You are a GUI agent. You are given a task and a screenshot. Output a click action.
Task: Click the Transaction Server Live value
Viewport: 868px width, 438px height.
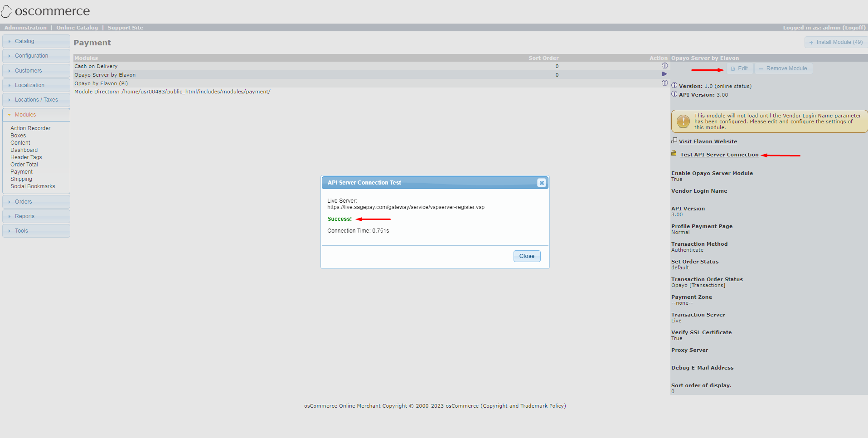click(x=676, y=321)
